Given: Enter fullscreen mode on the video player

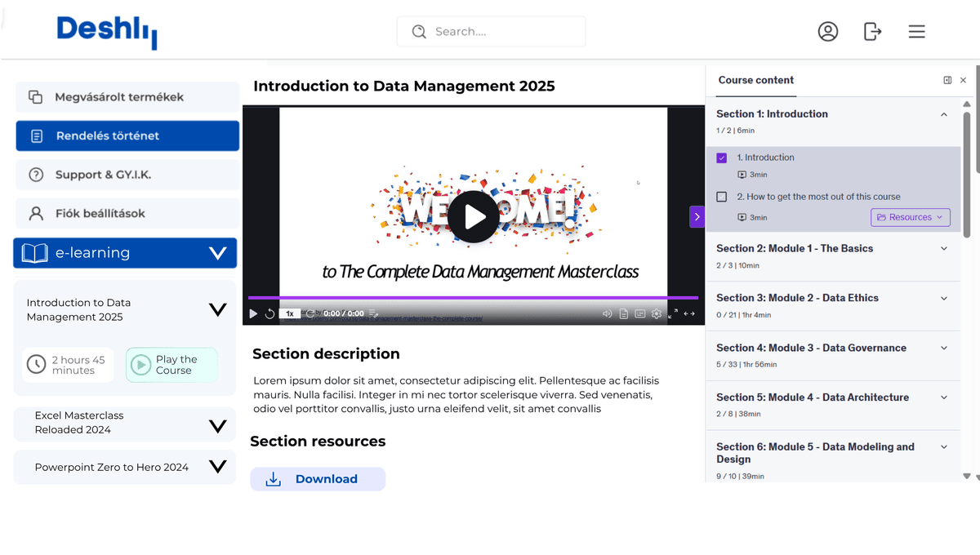Looking at the screenshot, I should coord(673,313).
